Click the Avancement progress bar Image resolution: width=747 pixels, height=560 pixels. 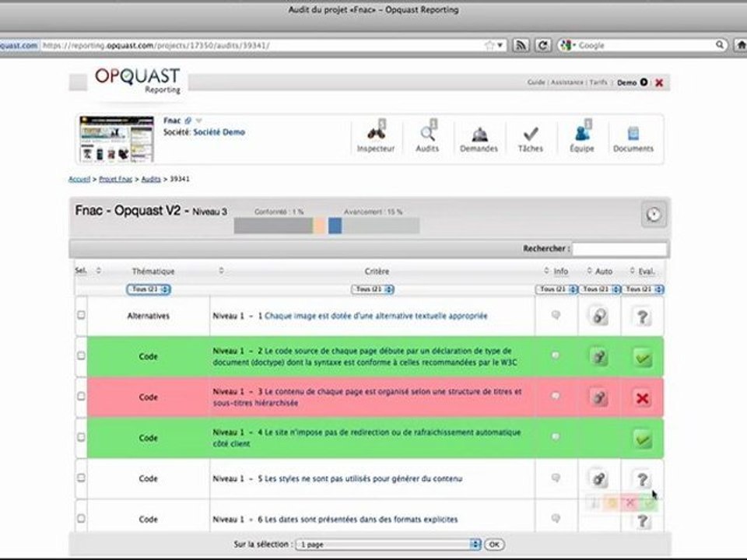[374, 226]
